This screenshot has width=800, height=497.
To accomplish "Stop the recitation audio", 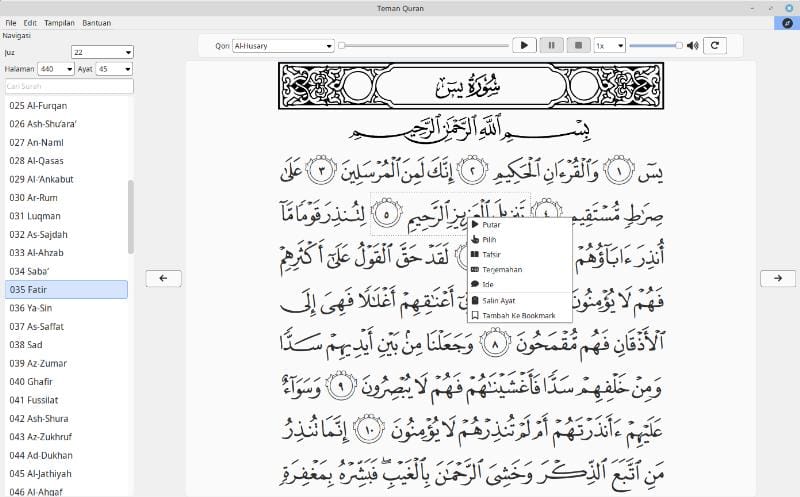I will [x=579, y=45].
